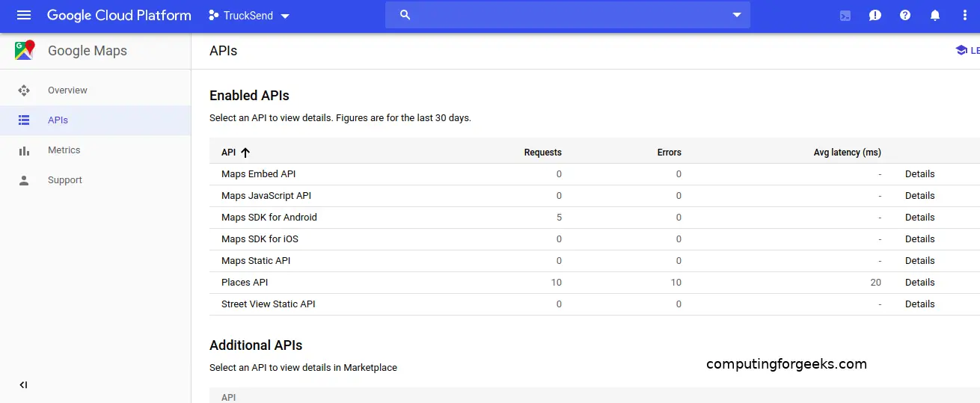The height and width of the screenshot is (403, 980).
Task: Activate Cloud Shell icon in top bar
Action: [845, 16]
